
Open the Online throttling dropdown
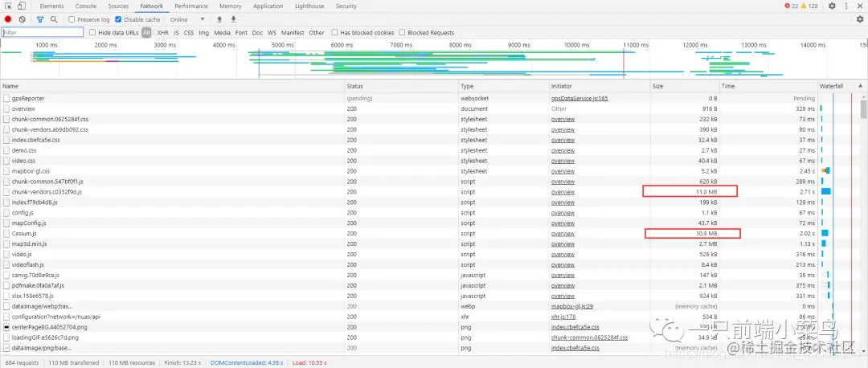pyautogui.click(x=187, y=19)
